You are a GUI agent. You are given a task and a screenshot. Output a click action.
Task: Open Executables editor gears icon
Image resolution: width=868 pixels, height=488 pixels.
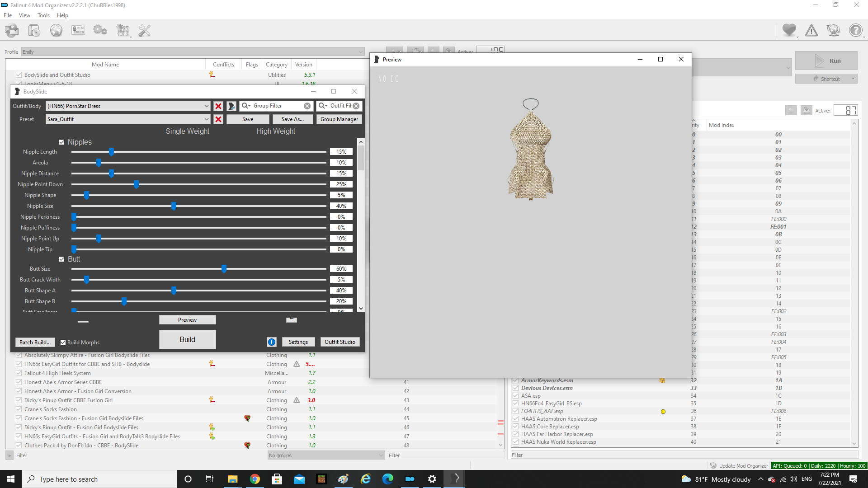click(100, 31)
